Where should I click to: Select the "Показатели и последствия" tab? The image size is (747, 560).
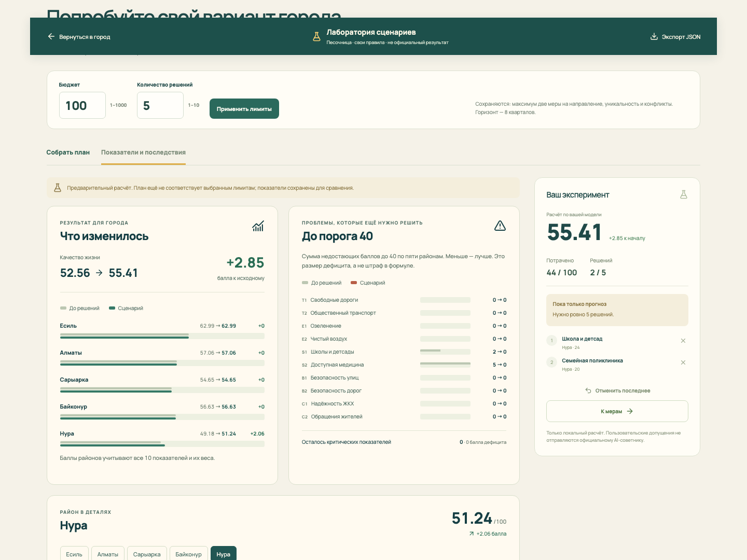[143, 152]
